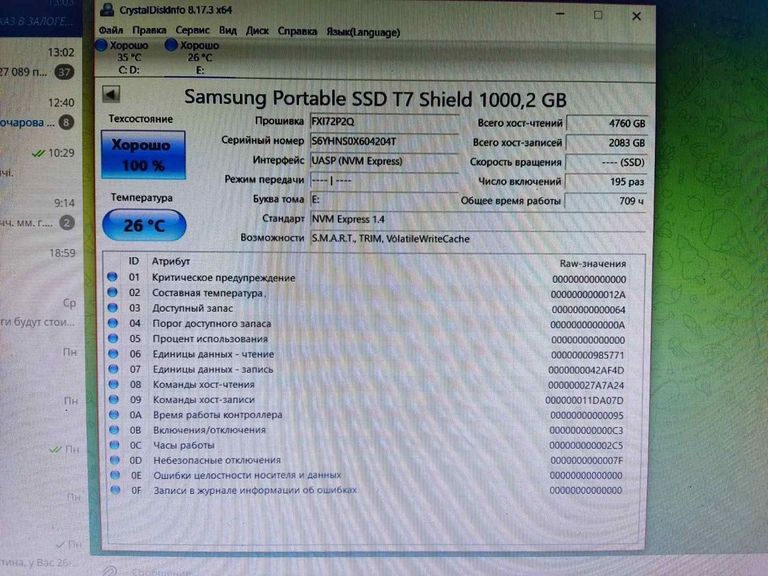The height and width of the screenshot is (576, 768).
Task: Open background messenger chat from 13:02
Action: click(39, 62)
